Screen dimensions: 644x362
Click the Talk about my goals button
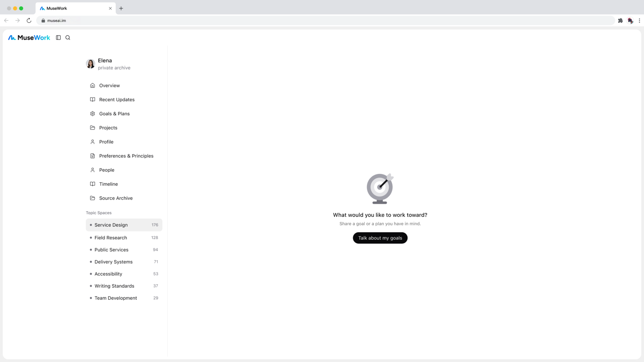(x=380, y=238)
